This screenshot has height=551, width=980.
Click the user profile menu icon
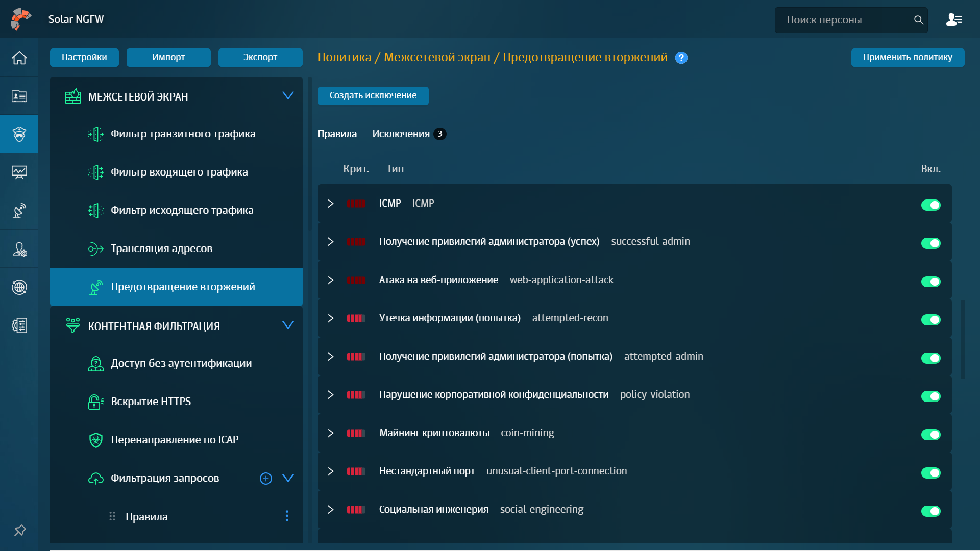point(953,20)
